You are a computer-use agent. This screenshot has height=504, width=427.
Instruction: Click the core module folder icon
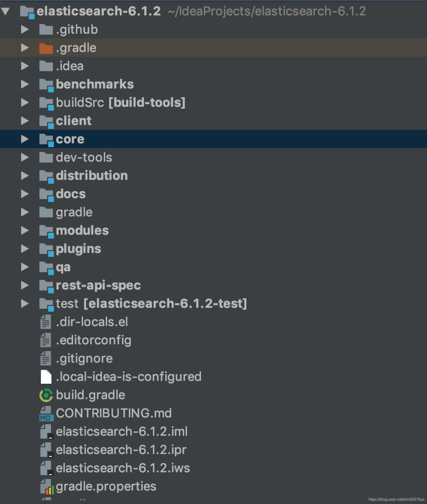point(46,140)
